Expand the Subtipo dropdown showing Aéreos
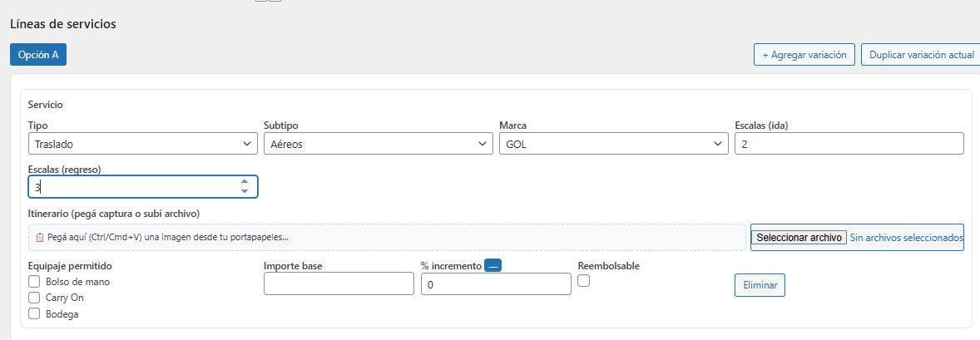Screen dimensions: 980x340 [378, 144]
